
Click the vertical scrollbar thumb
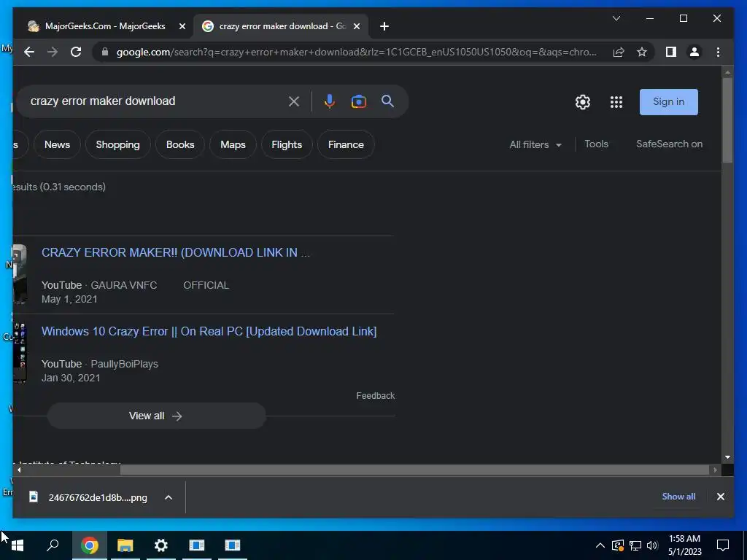point(727,120)
